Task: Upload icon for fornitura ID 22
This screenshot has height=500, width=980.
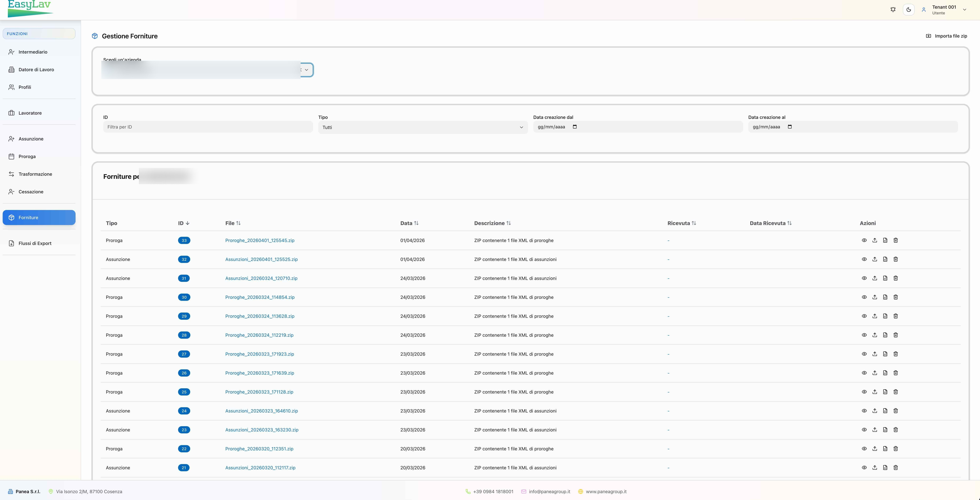Action: pyautogui.click(x=875, y=449)
